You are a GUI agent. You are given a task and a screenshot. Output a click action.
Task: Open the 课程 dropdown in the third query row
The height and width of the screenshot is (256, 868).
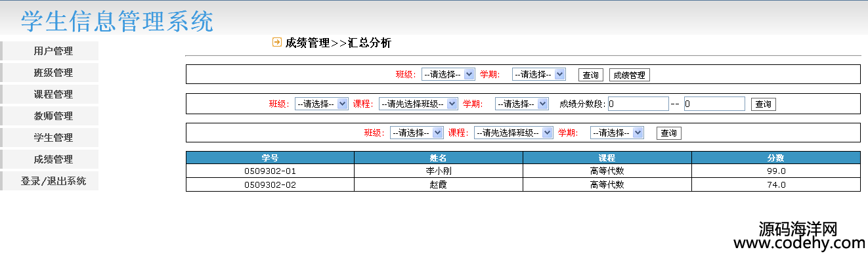[x=513, y=133]
